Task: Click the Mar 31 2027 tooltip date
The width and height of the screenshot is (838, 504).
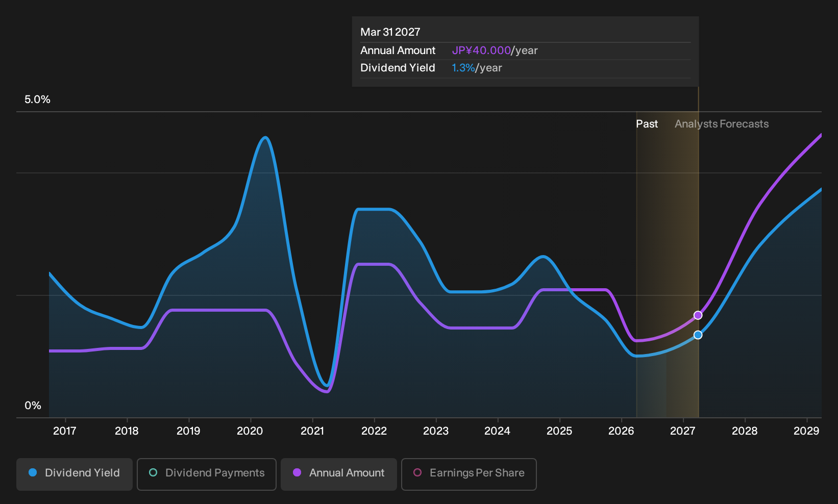Action: point(390,32)
